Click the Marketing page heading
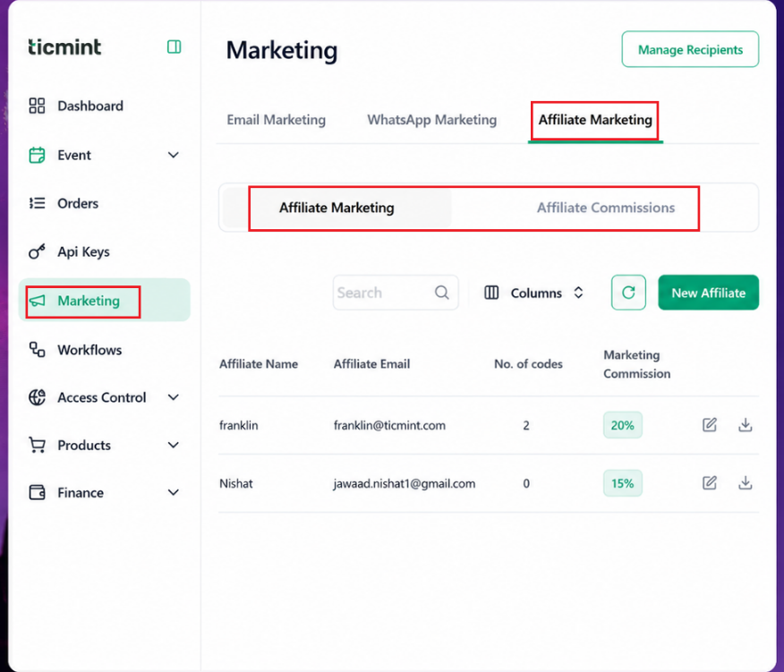 [282, 50]
